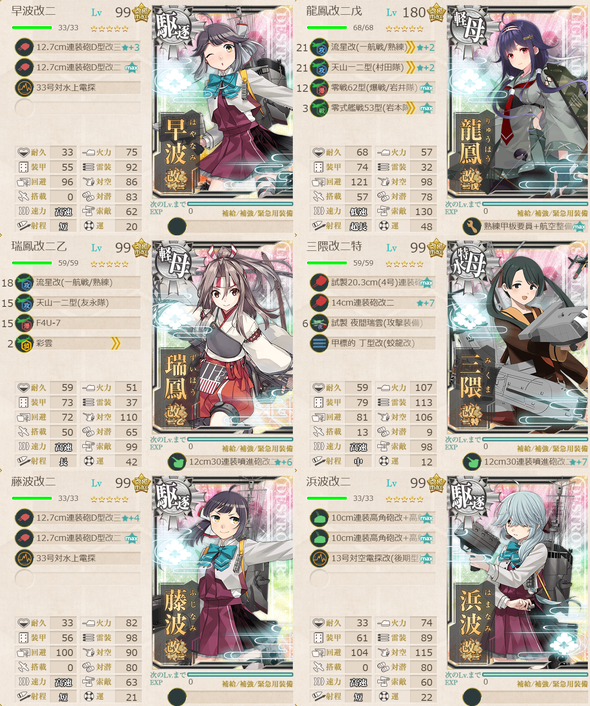The width and height of the screenshot is (590, 706).
Task: Select 10cm連装高角砲 first slot icon on 浜波
Action: coord(319,518)
